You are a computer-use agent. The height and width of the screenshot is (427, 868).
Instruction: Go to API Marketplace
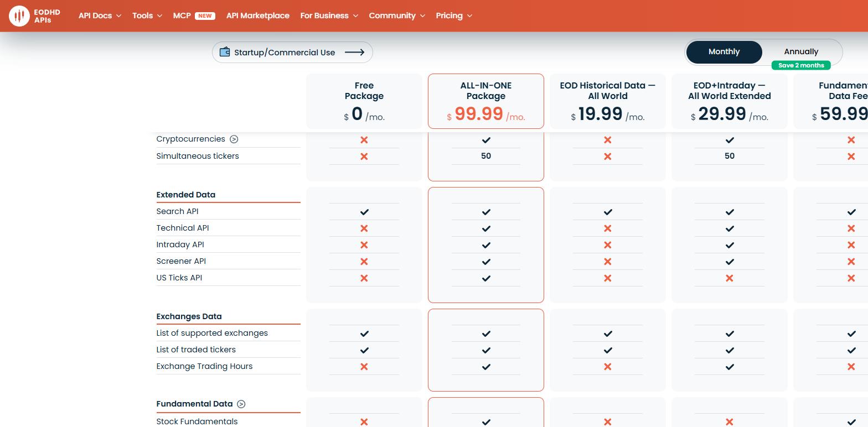click(x=258, y=15)
